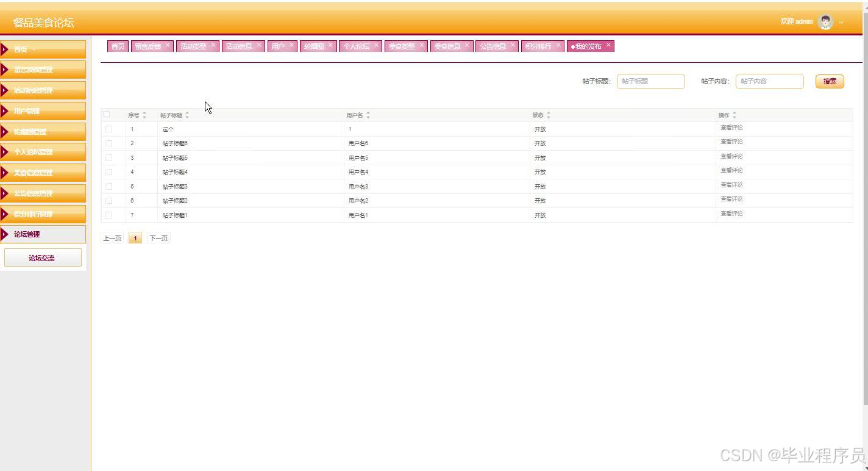Expand the 公告信息管理 sidebar menu
This screenshot has width=868, height=471.
pyautogui.click(x=43, y=193)
